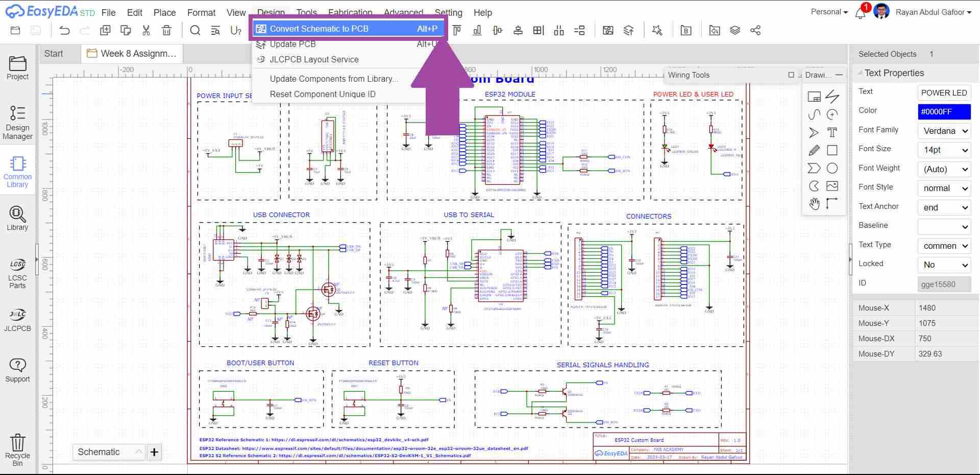The image size is (980, 475).
Task: Collapse the Text Properties section
Action: [x=860, y=73]
